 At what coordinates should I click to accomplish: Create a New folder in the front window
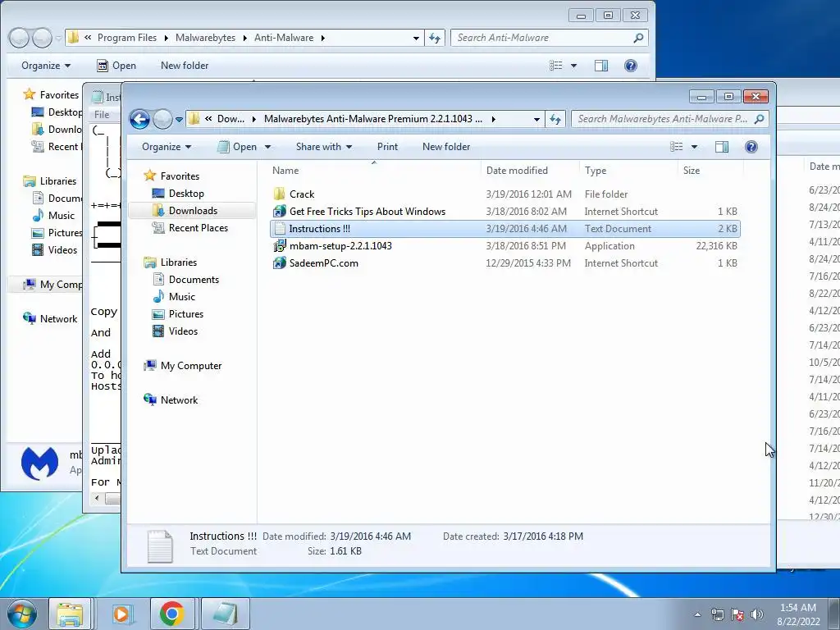pyautogui.click(x=445, y=147)
